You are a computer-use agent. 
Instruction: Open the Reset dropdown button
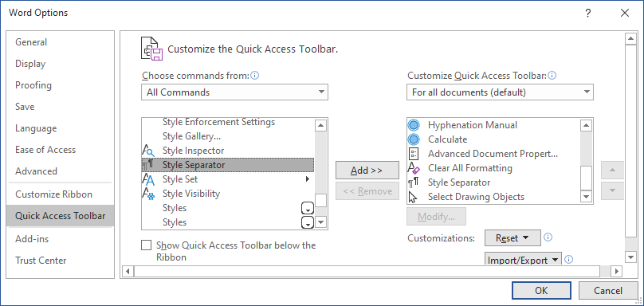[x=512, y=237]
